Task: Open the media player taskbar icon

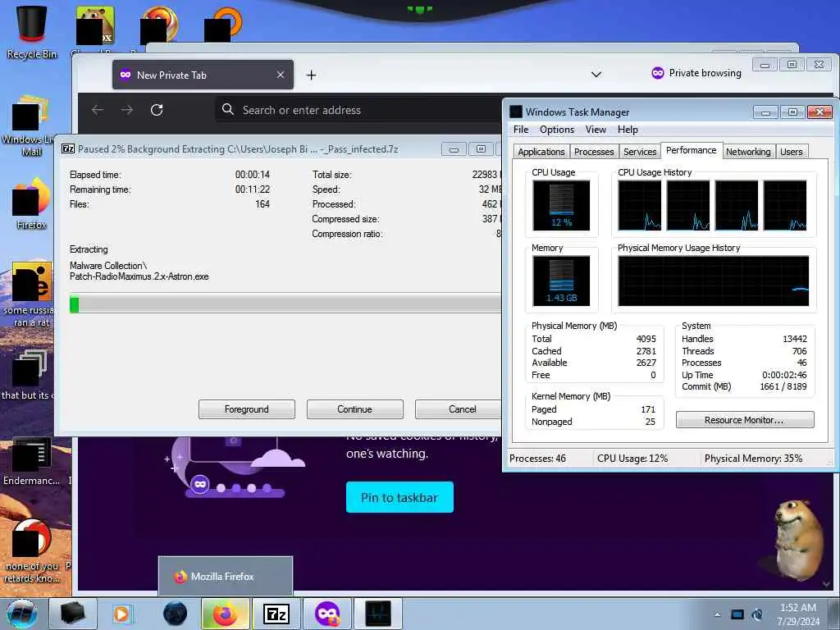Action: point(121,614)
